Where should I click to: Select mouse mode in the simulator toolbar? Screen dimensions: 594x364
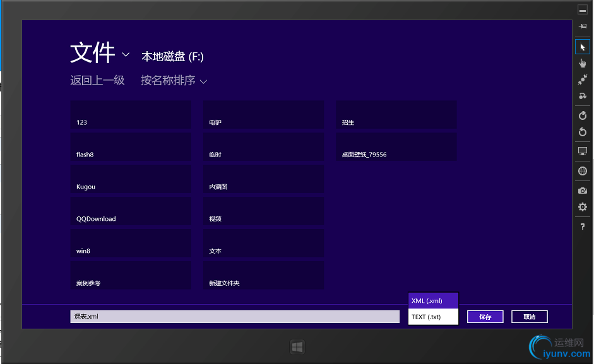pyautogui.click(x=582, y=46)
